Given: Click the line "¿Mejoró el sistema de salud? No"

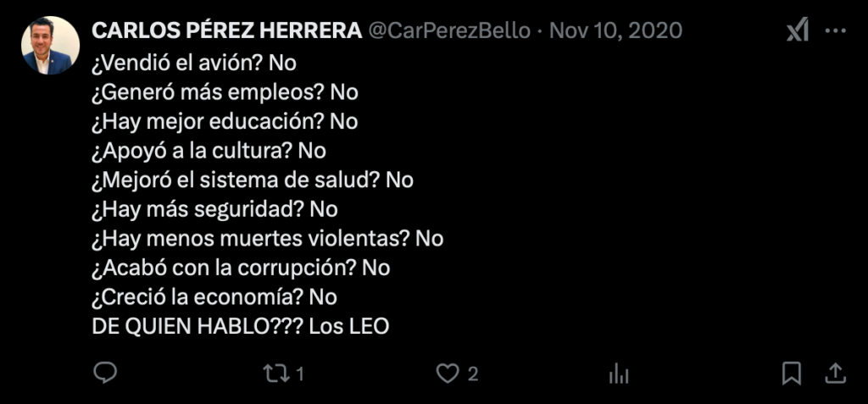Looking at the screenshot, I should coord(253,180).
